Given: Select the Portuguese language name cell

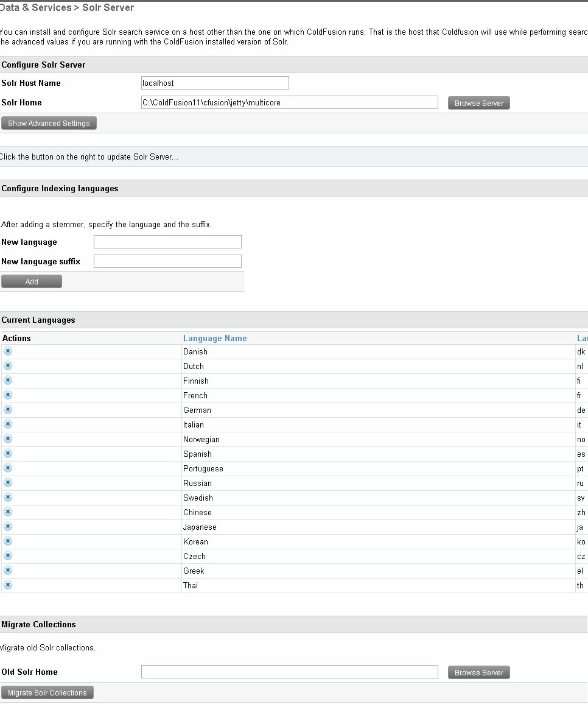Looking at the screenshot, I should (379, 468).
